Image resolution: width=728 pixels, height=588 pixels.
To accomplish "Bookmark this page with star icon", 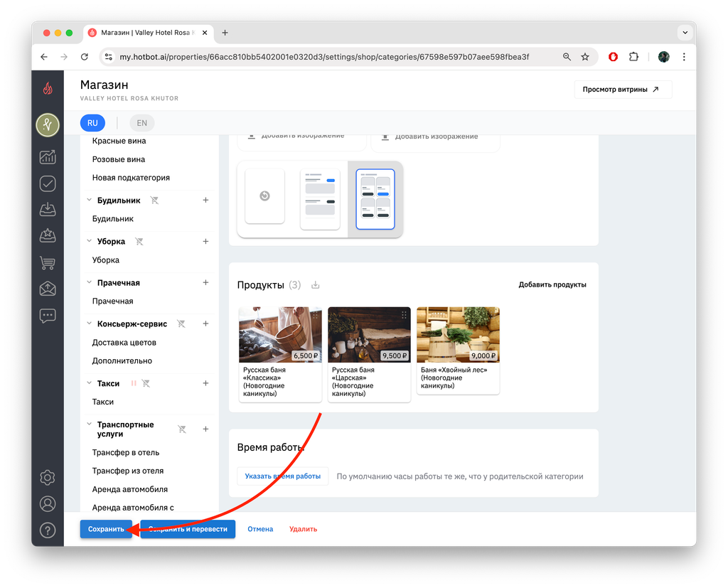I will (x=585, y=57).
